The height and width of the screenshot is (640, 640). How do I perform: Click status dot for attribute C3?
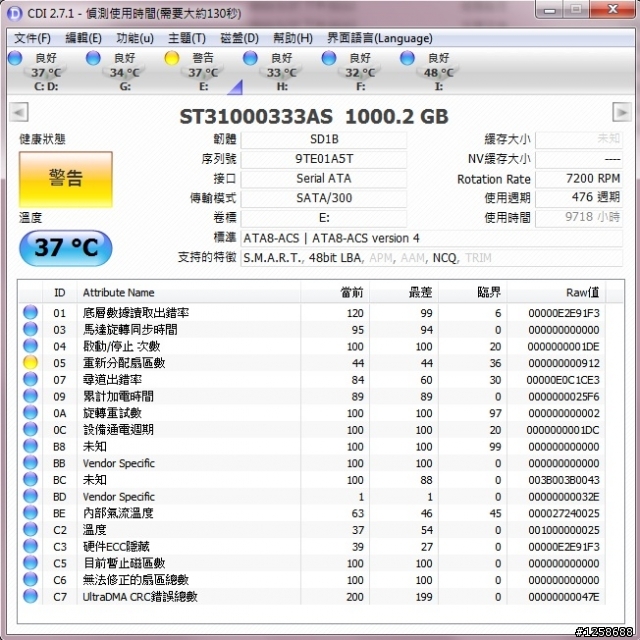pyautogui.click(x=30, y=546)
